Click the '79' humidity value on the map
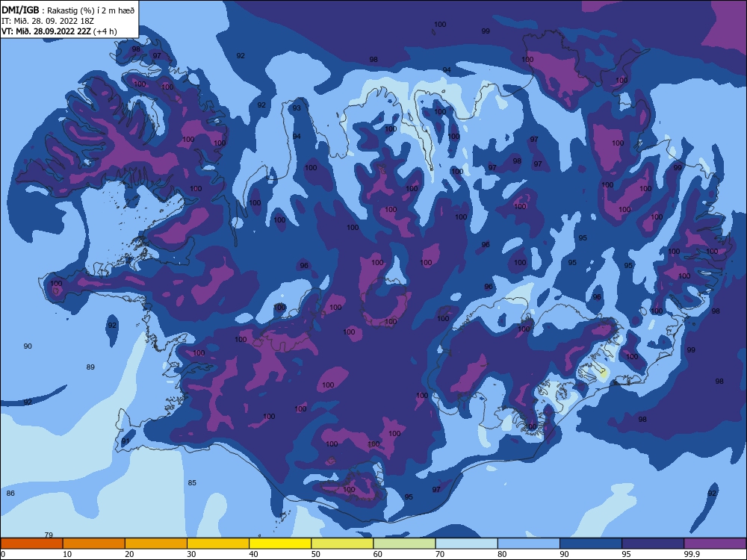Screen dimensions: 747x560 click(49, 535)
